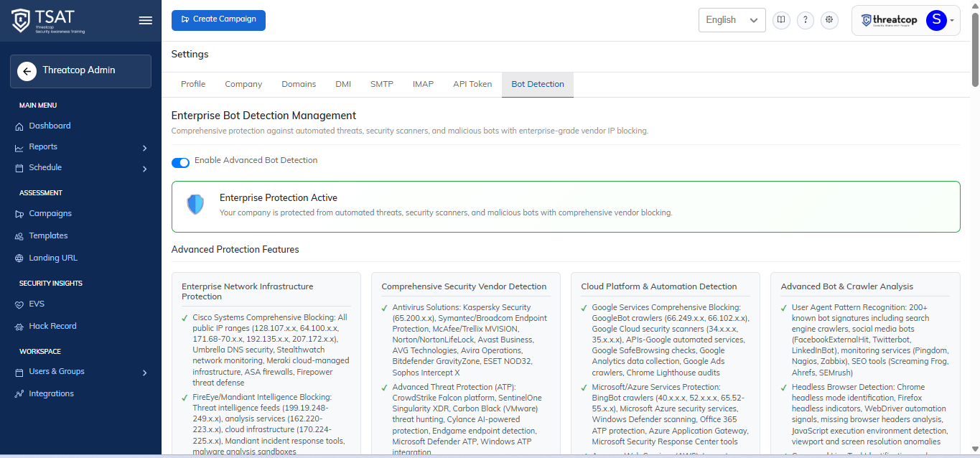Click the Threatcop company logo in header
The width and height of the screenshot is (980, 458).
(x=890, y=21)
